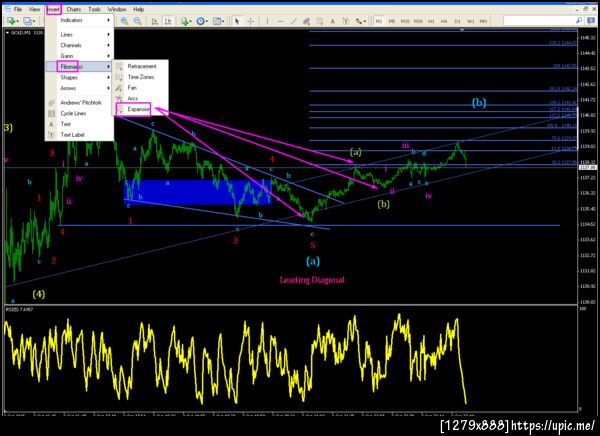Click the Zoom In magnifier icon

click(x=124, y=21)
